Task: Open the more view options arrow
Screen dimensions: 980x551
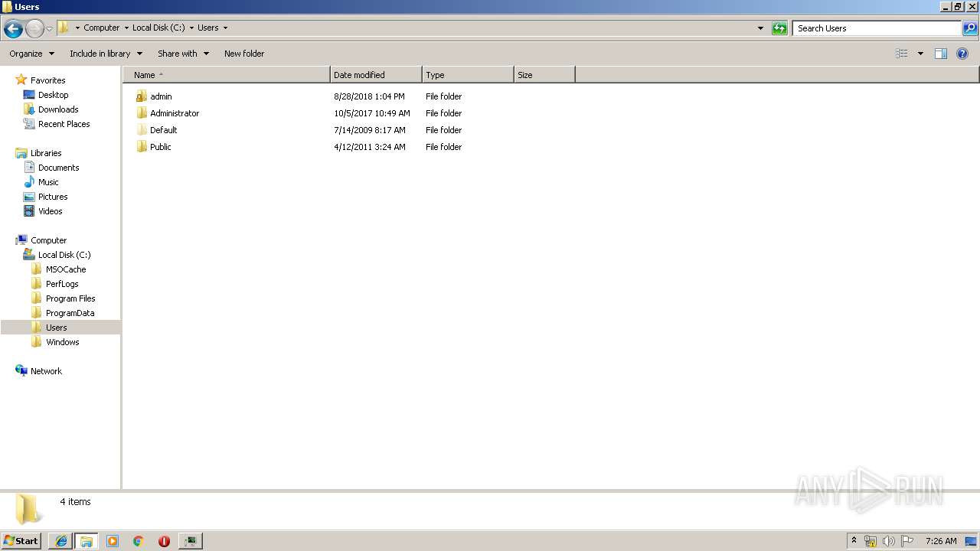Action: click(920, 54)
